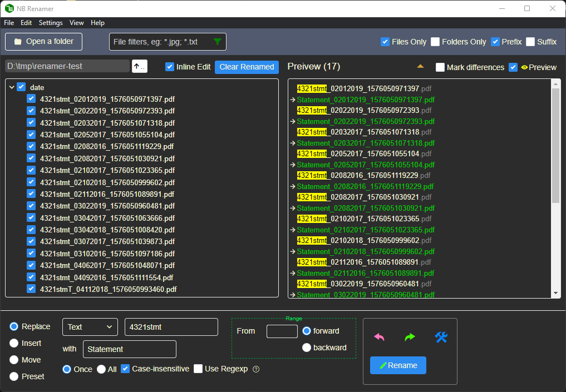Enable the Folders Only checkbox
This screenshot has height=392, width=566.
point(435,42)
